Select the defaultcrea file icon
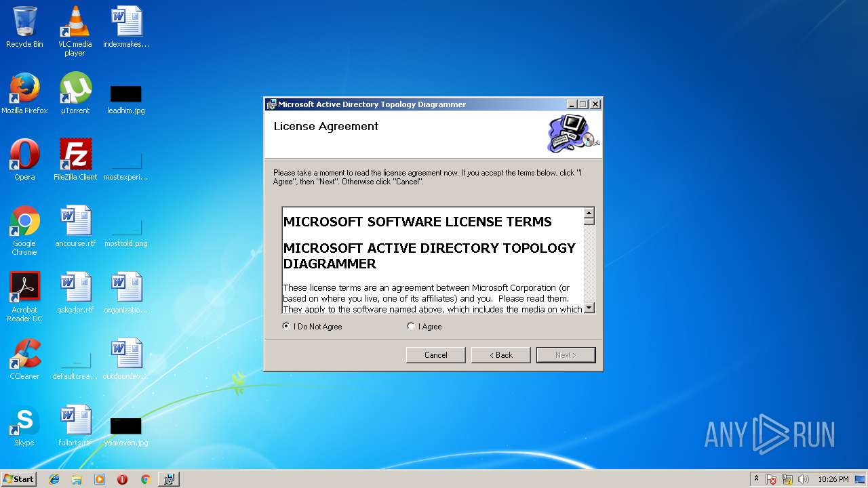Screen dimensions: 868x488 [x=75, y=366]
